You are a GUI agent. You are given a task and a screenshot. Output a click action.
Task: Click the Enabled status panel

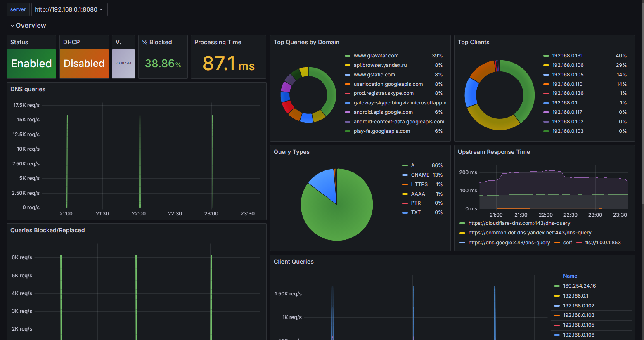tap(31, 64)
